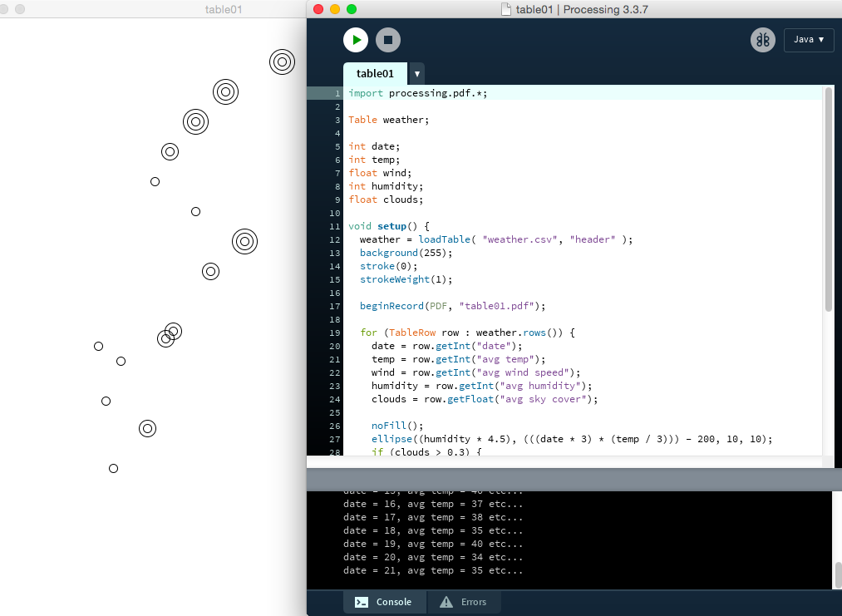Select the table01 sketch tab
The height and width of the screenshot is (616, 842).
(375, 73)
